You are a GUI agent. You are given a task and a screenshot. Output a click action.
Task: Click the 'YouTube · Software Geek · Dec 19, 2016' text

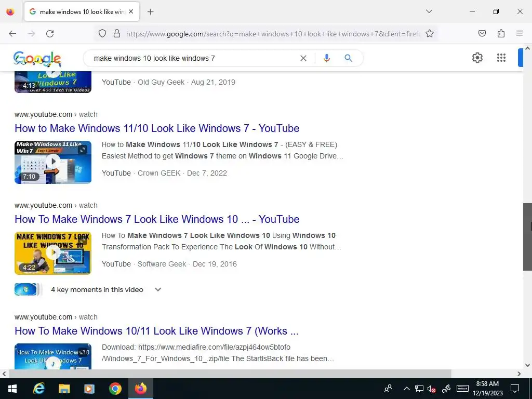(x=169, y=264)
